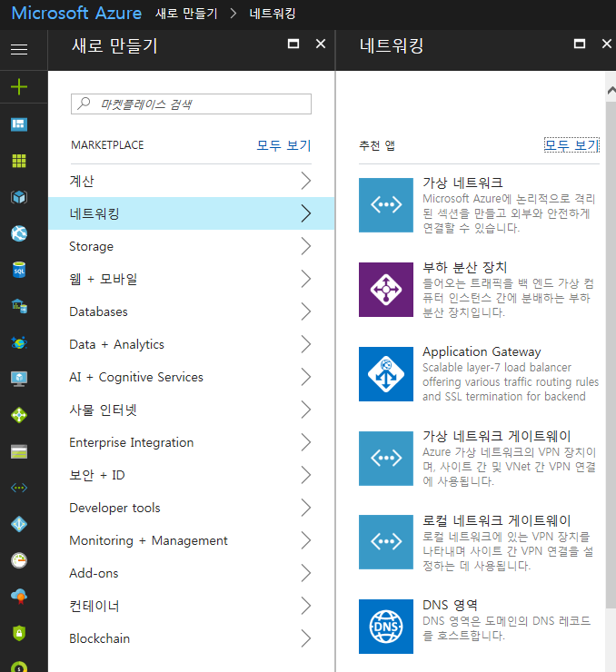Open the Application Gateway title link
616x672 pixels.
coord(482,351)
